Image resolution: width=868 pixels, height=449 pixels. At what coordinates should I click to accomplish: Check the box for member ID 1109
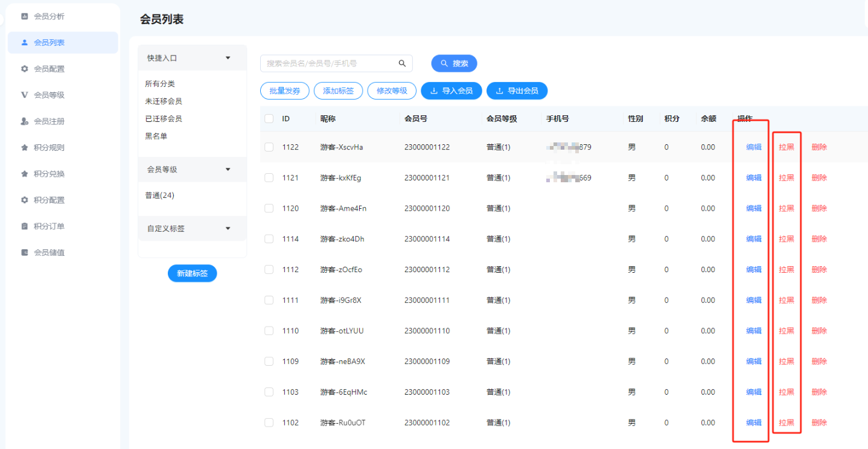click(269, 361)
